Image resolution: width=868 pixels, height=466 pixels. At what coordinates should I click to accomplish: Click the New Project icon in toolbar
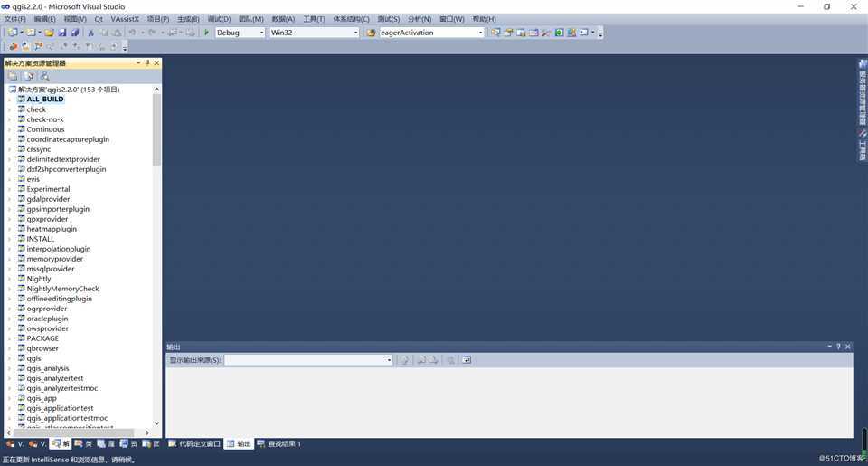pos(12,33)
